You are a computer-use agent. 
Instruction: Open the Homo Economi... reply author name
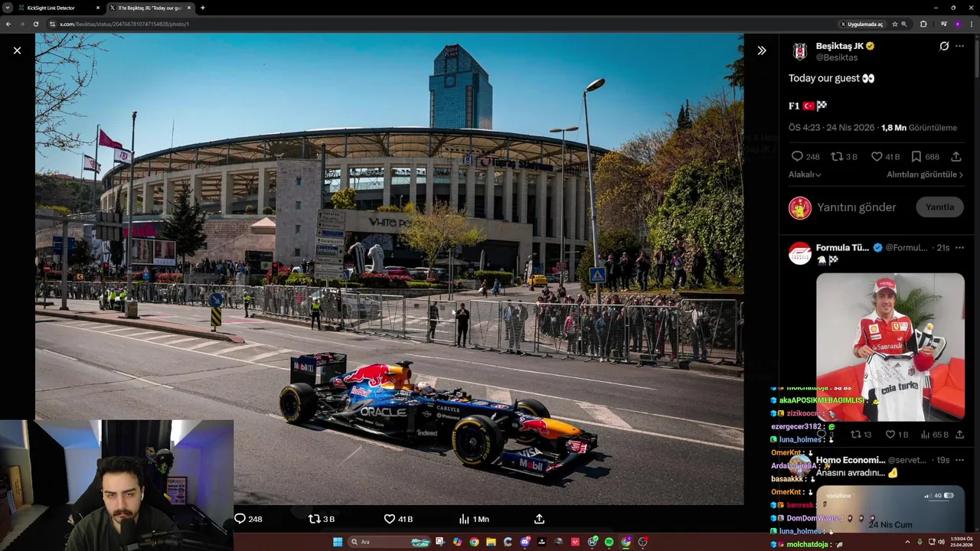click(x=850, y=460)
